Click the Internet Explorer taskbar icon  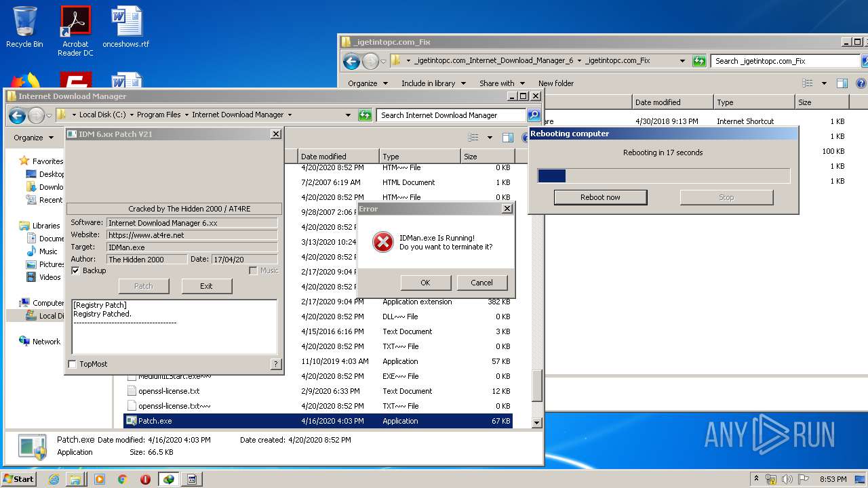(54, 479)
